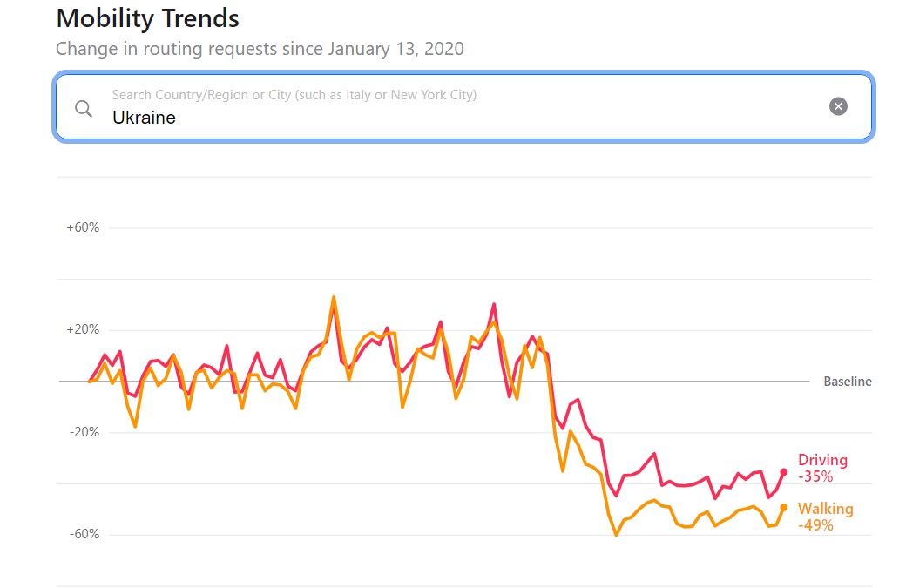Click the orange Walking line endpoint dot
This screenshot has height=588, width=899.
(x=784, y=507)
